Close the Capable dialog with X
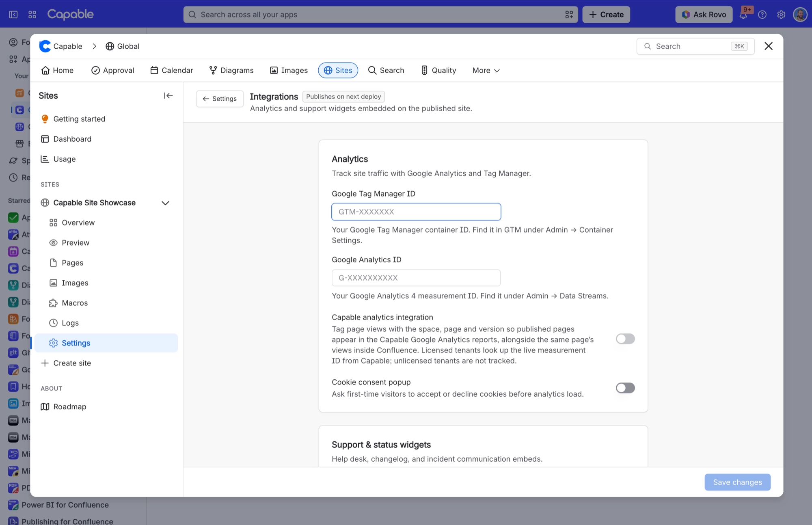Image resolution: width=812 pixels, height=525 pixels. point(768,46)
